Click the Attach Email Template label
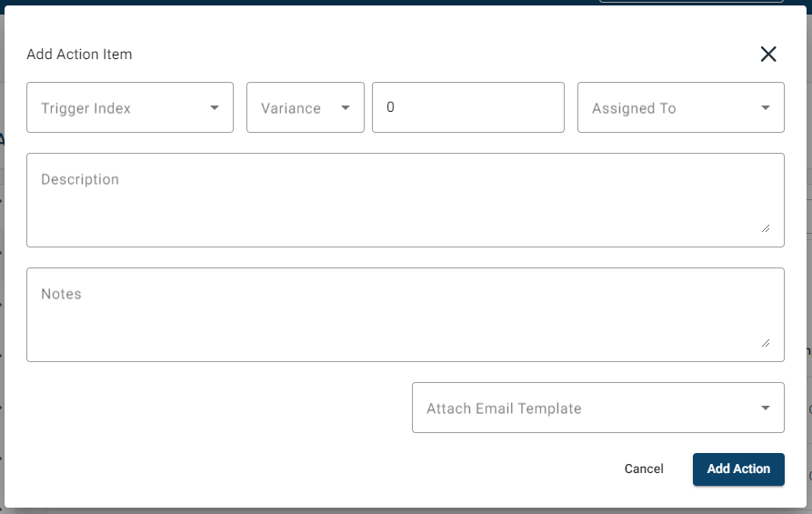This screenshot has height=514, width=812. (504, 408)
